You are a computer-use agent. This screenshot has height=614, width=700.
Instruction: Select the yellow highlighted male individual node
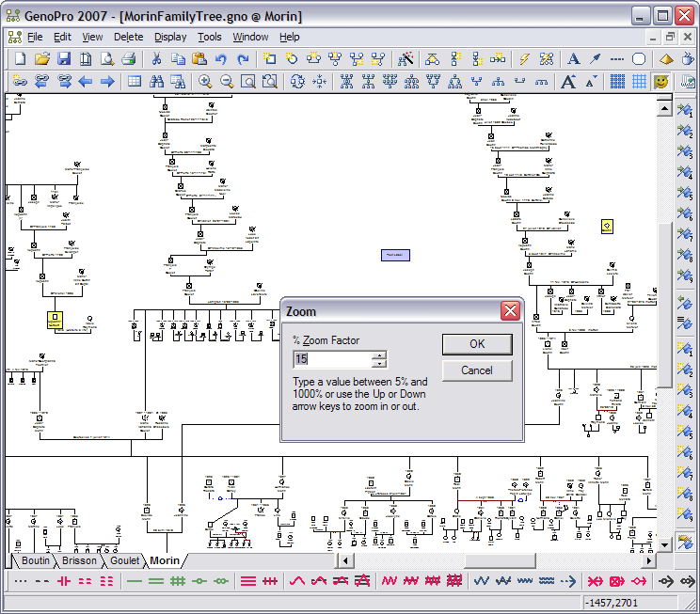tap(55, 320)
